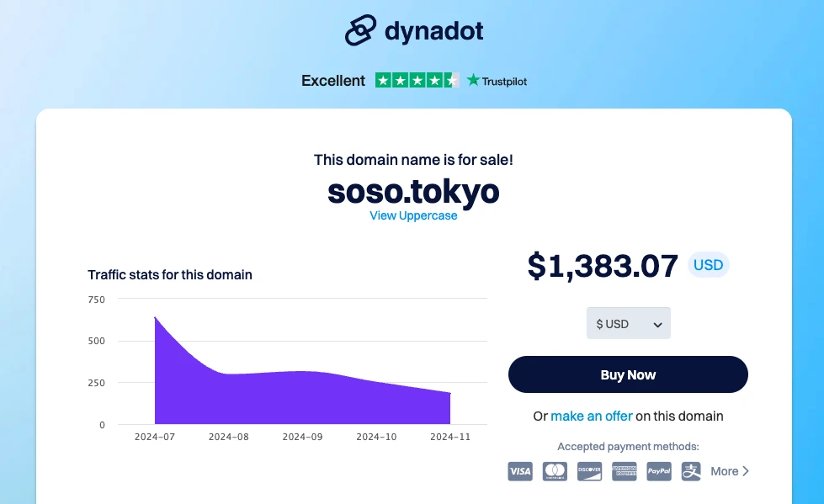
Task: Click the Trustpilot star logo
Action: (474, 81)
